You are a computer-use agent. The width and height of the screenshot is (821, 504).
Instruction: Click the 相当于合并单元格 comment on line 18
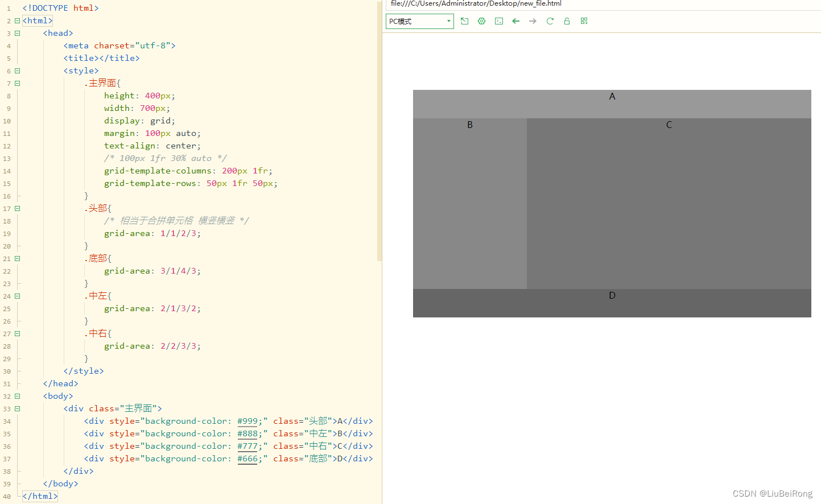176,221
